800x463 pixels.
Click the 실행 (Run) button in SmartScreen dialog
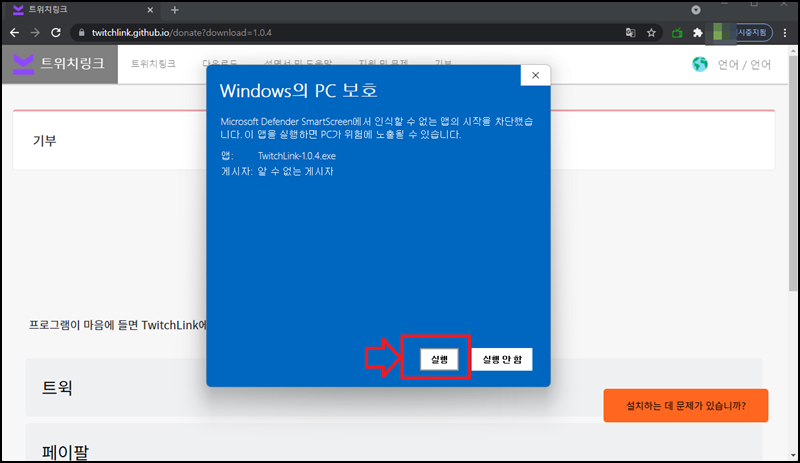[x=439, y=359]
